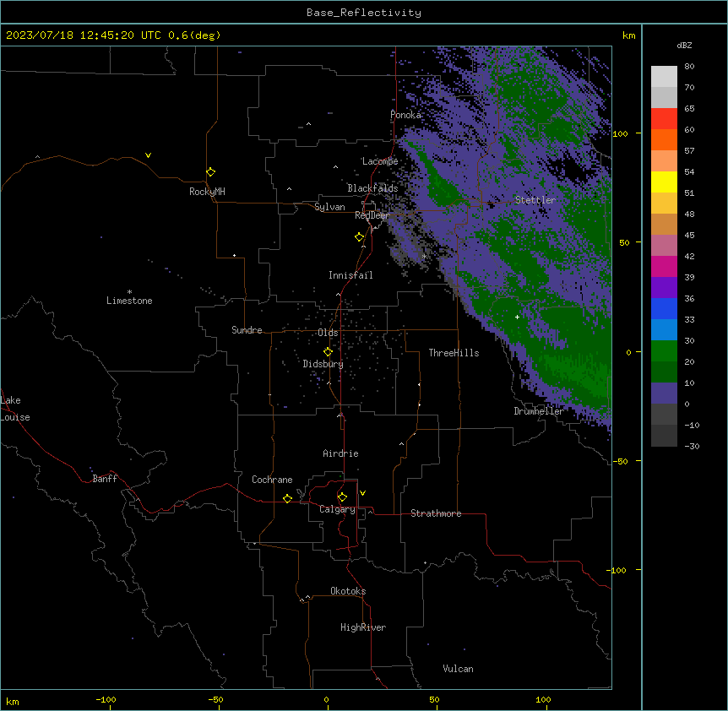Click the 100 tick on right axis
This screenshot has height=711, width=728.
click(x=620, y=133)
